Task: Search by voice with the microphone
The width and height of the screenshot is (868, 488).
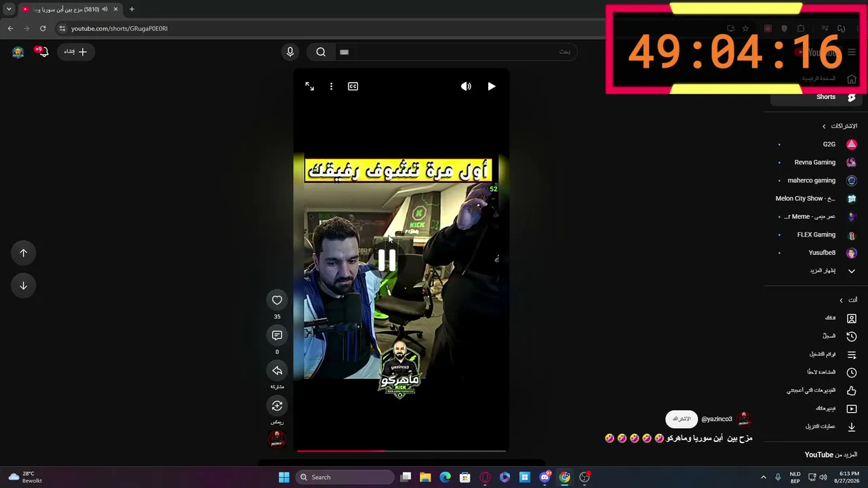Action: pos(290,52)
